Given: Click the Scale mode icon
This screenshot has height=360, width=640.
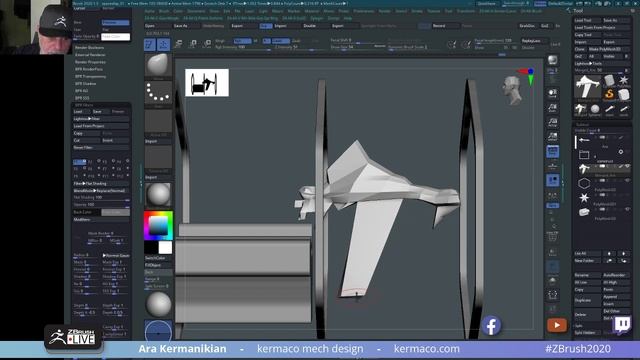Looking at the screenshot, I should 193,43.
